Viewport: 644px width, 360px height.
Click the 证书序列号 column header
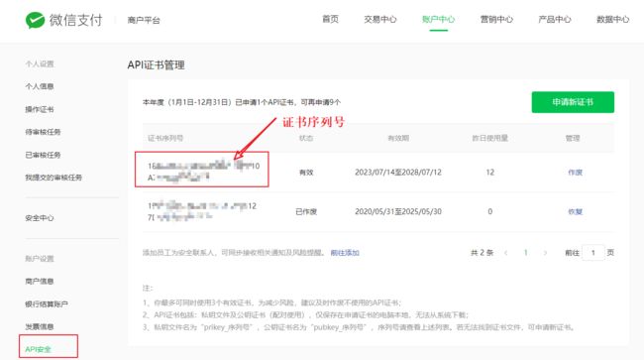[x=165, y=138]
